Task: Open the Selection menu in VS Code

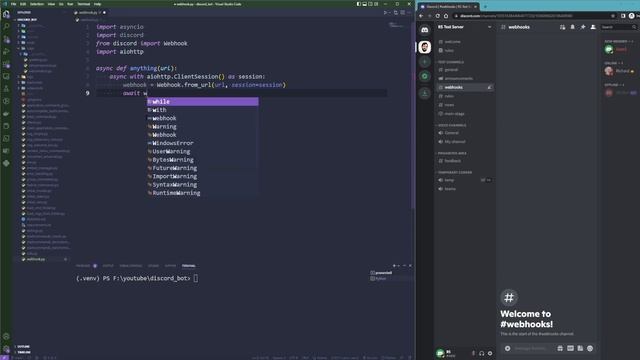Action: point(37,4)
